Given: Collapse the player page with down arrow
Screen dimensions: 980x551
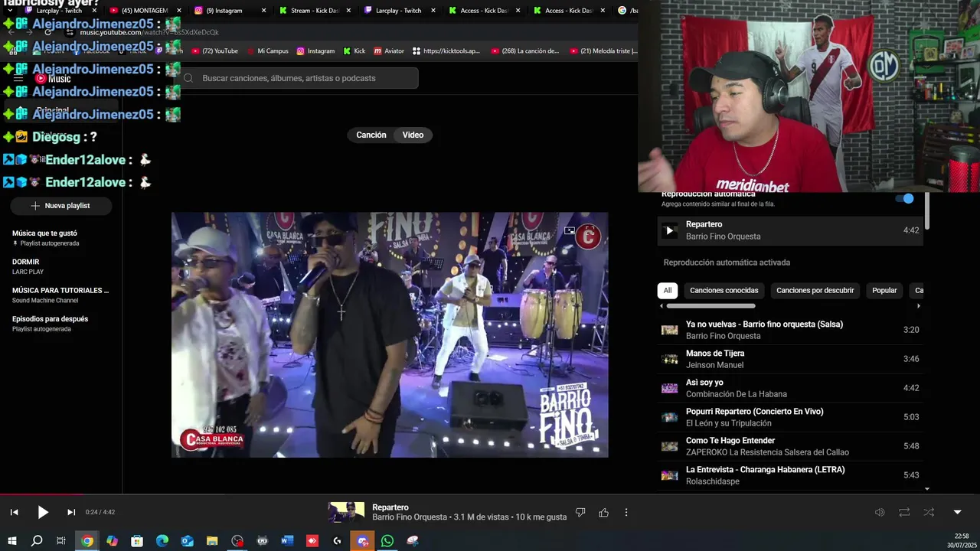Looking at the screenshot, I should 957,513.
